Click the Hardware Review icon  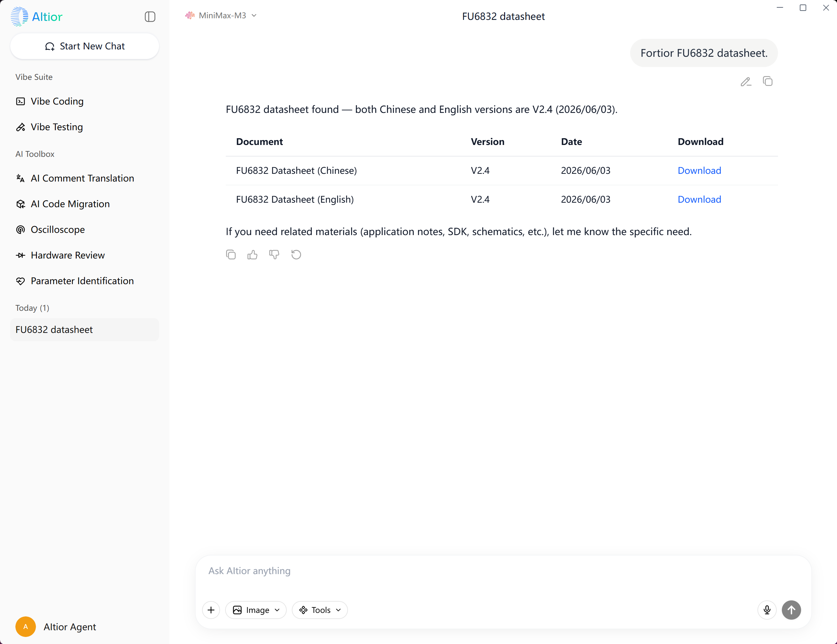click(20, 255)
